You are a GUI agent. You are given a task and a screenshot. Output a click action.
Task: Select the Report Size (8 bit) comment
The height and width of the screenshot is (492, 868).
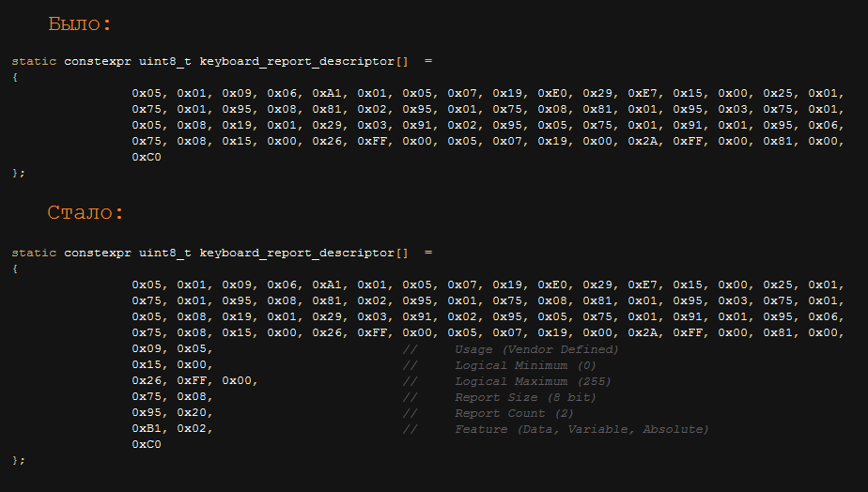point(525,397)
